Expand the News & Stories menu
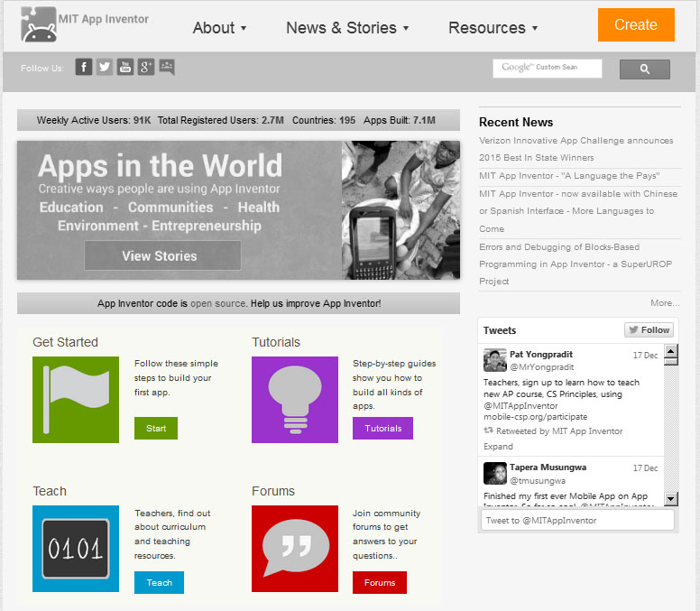The height and width of the screenshot is (611, 700). point(347,28)
